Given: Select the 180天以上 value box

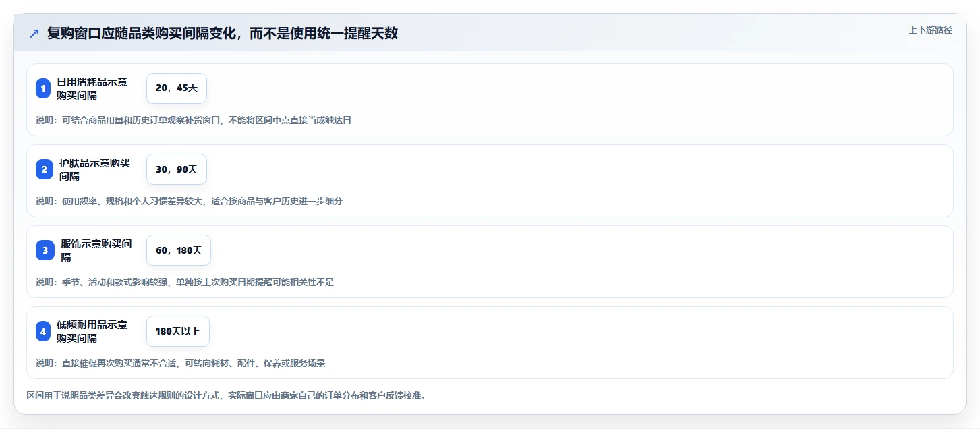Looking at the screenshot, I should (x=178, y=331).
